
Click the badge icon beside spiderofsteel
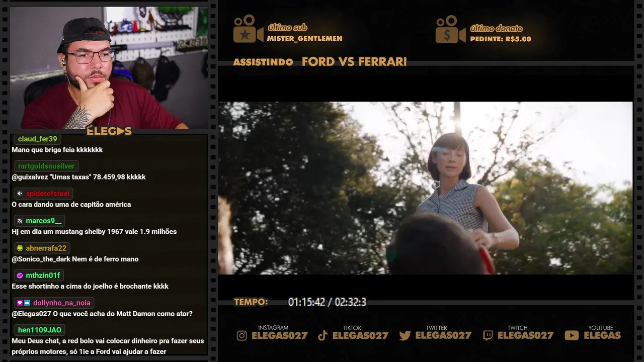pos(20,194)
